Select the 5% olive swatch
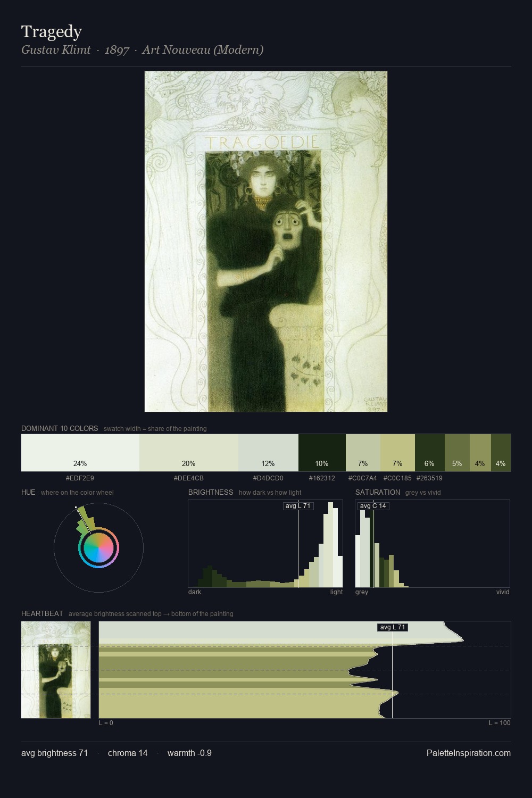 click(457, 453)
